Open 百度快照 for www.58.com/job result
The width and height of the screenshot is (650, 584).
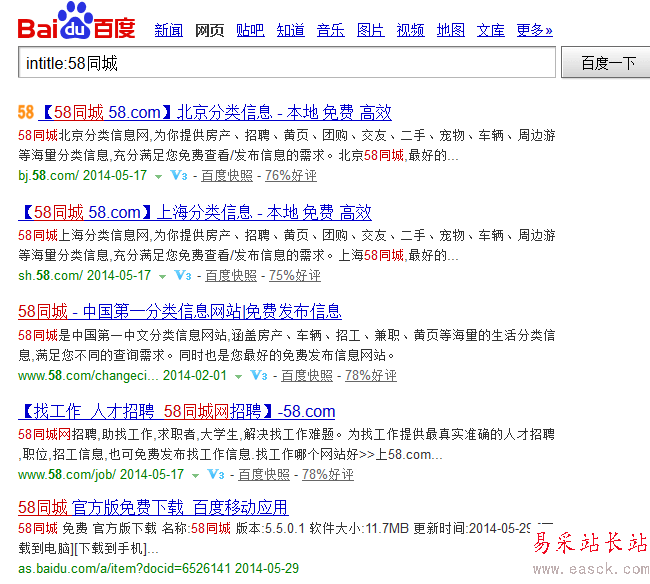[x=264, y=475]
